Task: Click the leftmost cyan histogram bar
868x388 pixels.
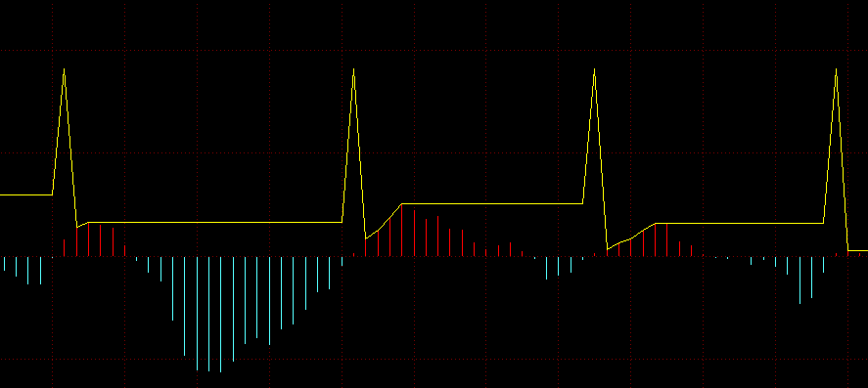Action: pyautogui.click(x=5, y=264)
